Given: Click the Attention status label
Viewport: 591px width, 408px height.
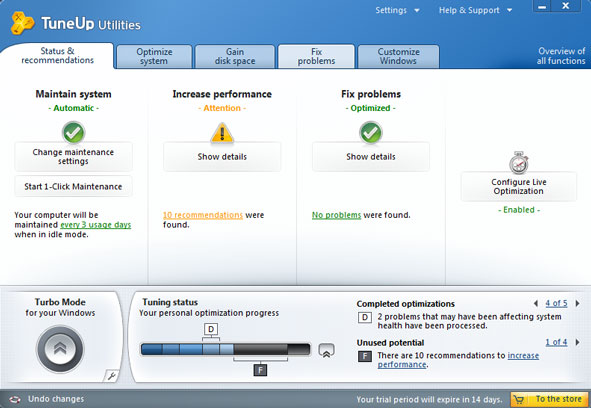Looking at the screenshot, I should coord(222,108).
